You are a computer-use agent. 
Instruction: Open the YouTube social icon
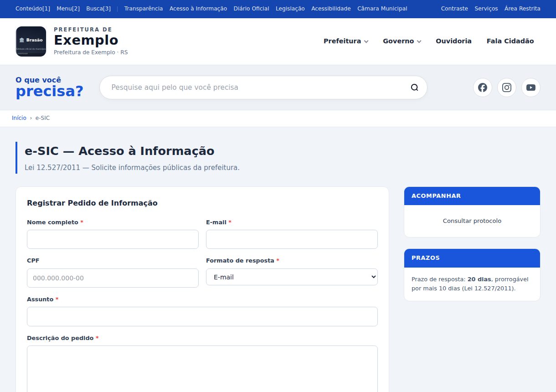[x=531, y=88]
